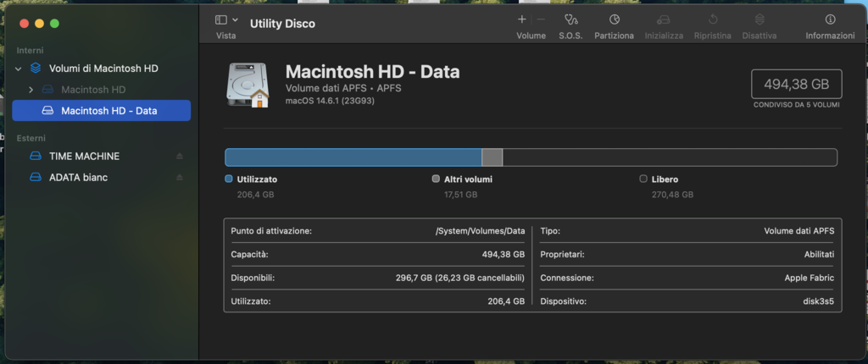Click the /System/Volumes/Data mount point value

pyautogui.click(x=480, y=231)
